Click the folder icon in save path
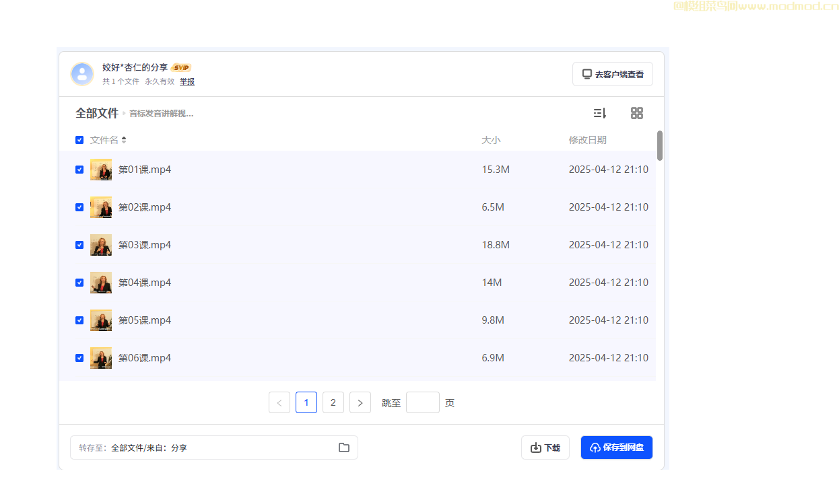Viewport: 839px width, 504px height. point(344,447)
